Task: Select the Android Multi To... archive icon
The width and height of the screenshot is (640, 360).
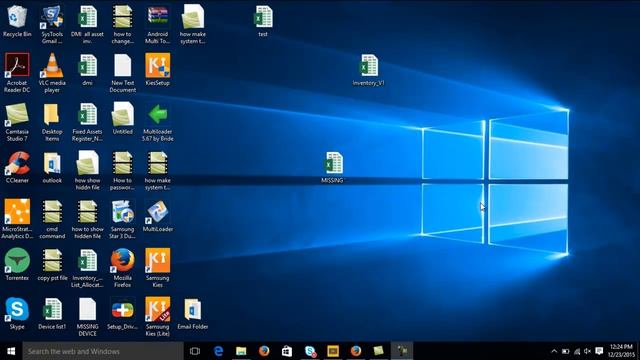Action: click(158, 24)
